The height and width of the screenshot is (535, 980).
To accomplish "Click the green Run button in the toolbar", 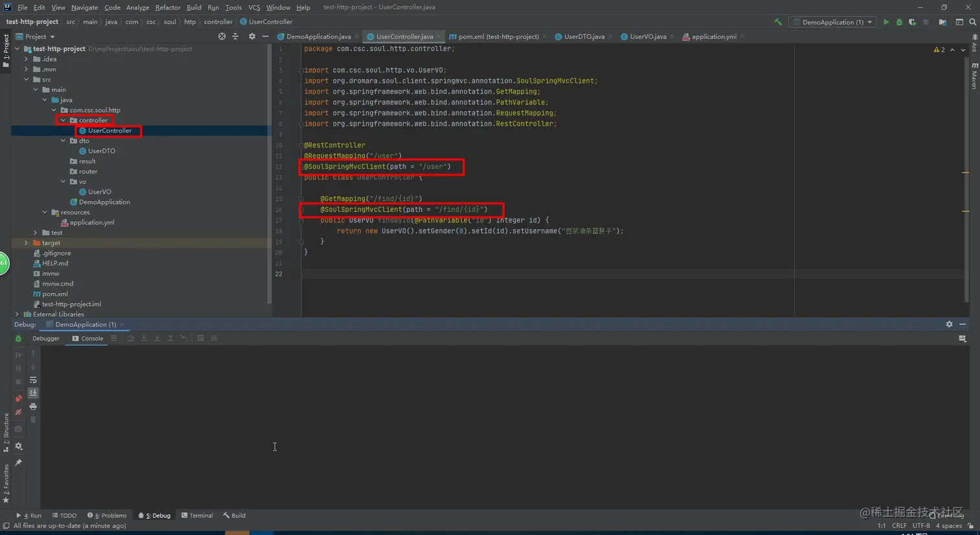I will coord(886,22).
